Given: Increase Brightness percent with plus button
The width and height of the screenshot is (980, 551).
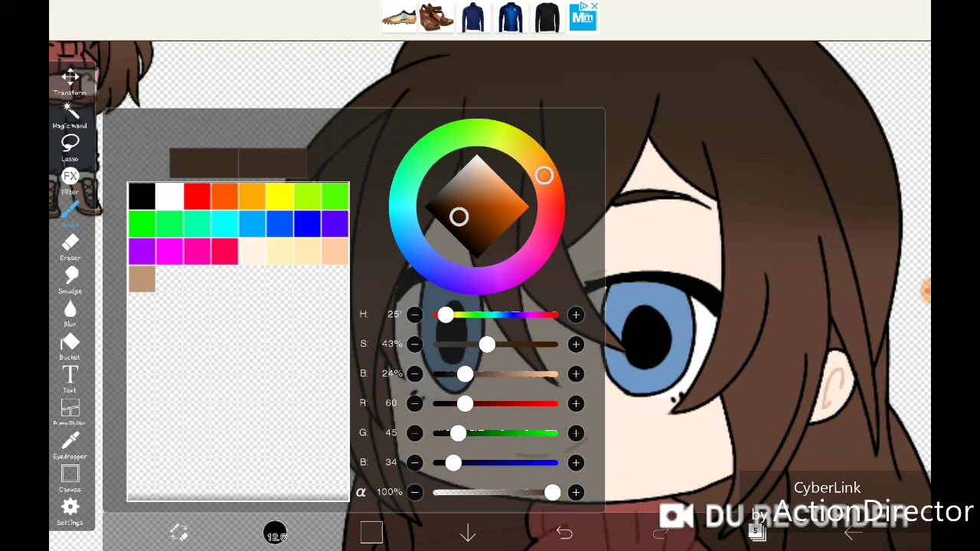Looking at the screenshot, I should coord(576,373).
